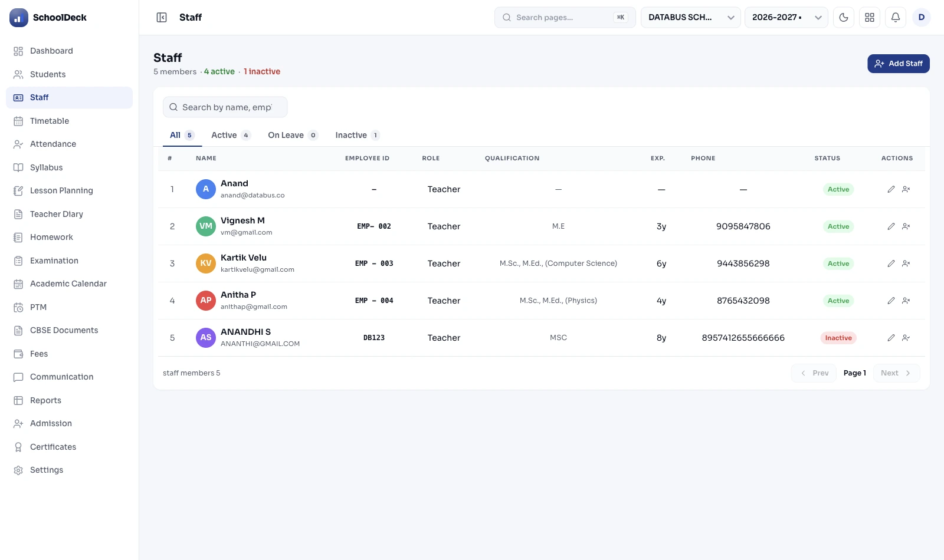The image size is (944, 560).
Task: Open CBSE Documents page
Action: pyautogui.click(x=69, y=330)
